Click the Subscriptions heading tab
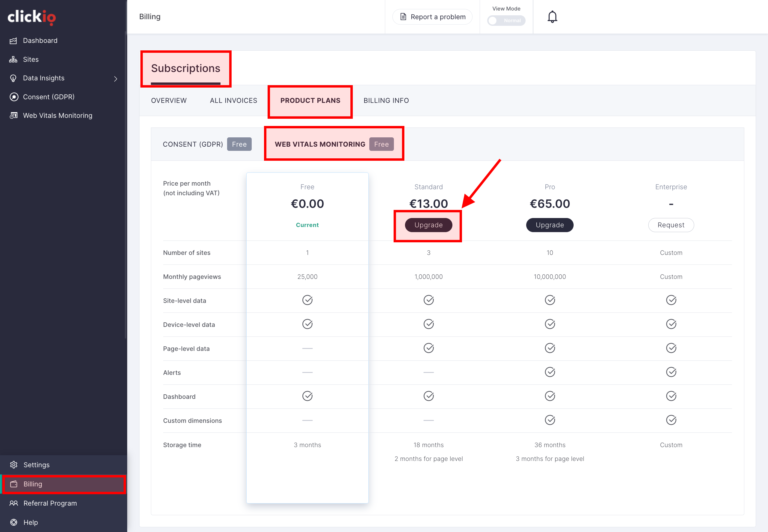Image resolution: width=768 pixels, height=532 pixels. point(185,68)
